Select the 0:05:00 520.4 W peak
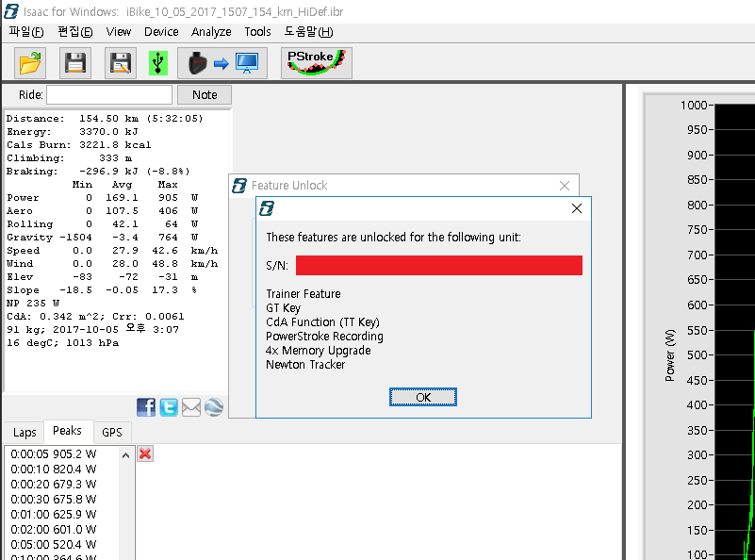Screen dimensions: 755x560 tap(54, 545)
